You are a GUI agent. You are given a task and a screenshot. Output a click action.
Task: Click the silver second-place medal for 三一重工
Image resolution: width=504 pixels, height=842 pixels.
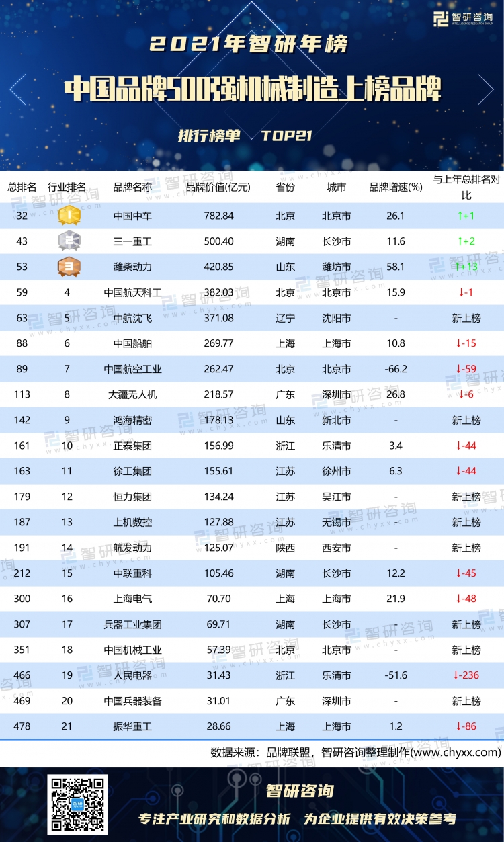68,241
